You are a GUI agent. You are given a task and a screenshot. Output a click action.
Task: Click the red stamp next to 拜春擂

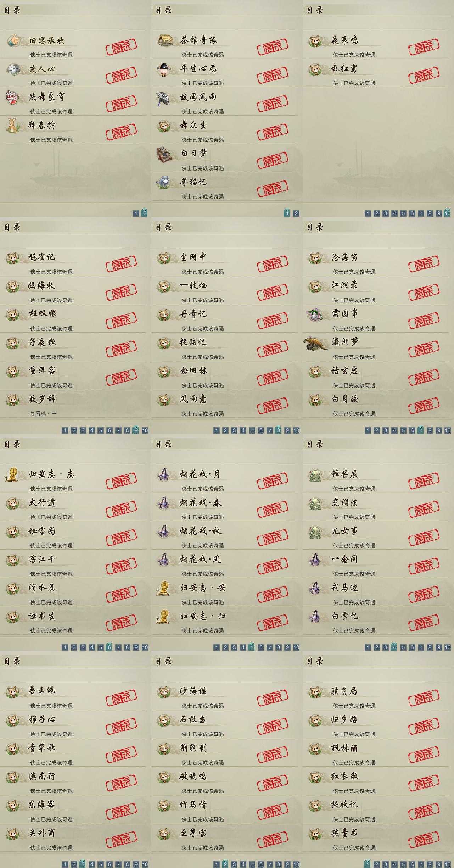(x=121, y=132)
